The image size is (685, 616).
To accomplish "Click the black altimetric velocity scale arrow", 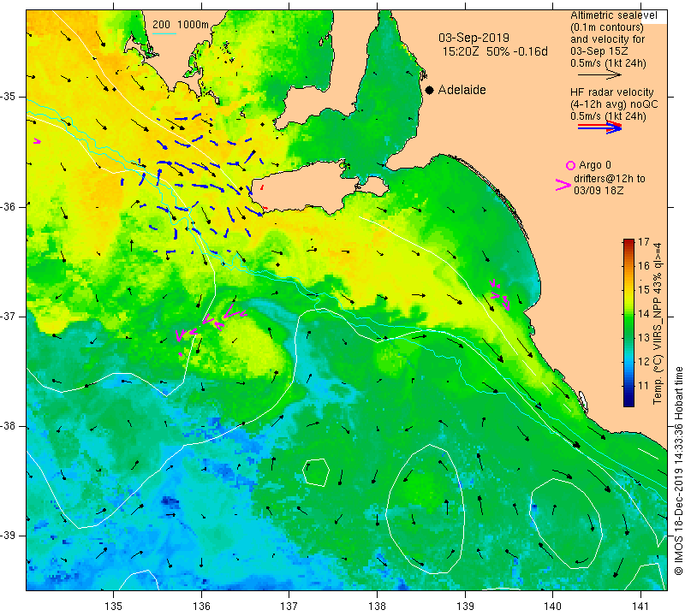I will [x=599, y=75].
